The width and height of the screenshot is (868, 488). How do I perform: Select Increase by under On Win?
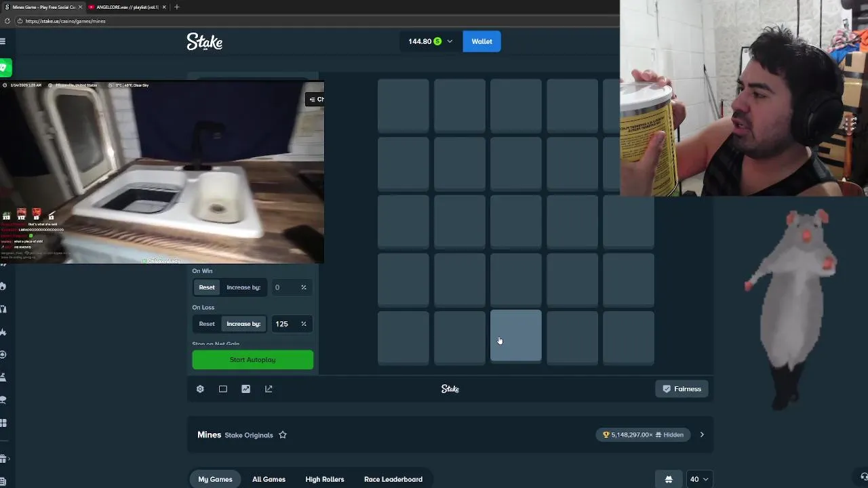pos(243,287)
